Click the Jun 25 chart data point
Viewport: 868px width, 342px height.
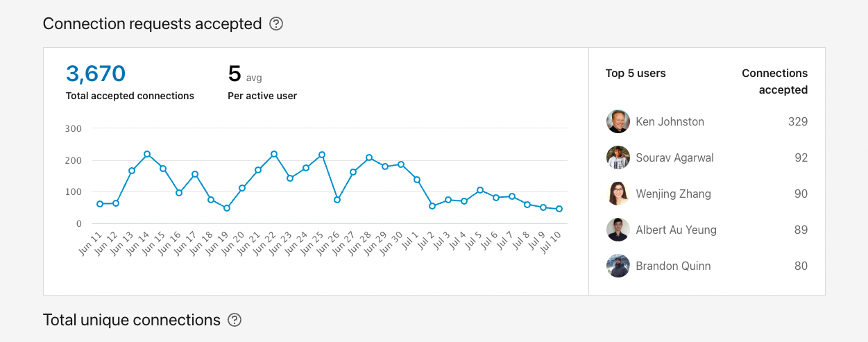tap(322, 155)
